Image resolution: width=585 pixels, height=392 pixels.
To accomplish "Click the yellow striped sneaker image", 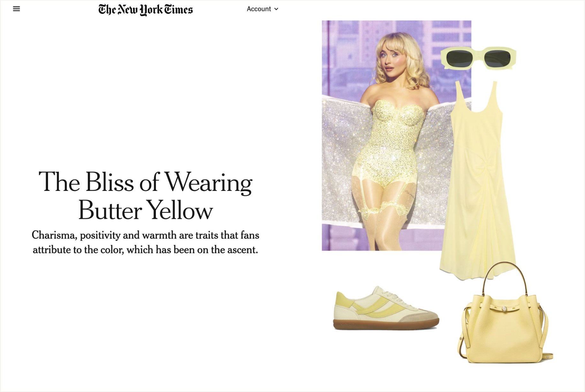I will pos(386,308).
